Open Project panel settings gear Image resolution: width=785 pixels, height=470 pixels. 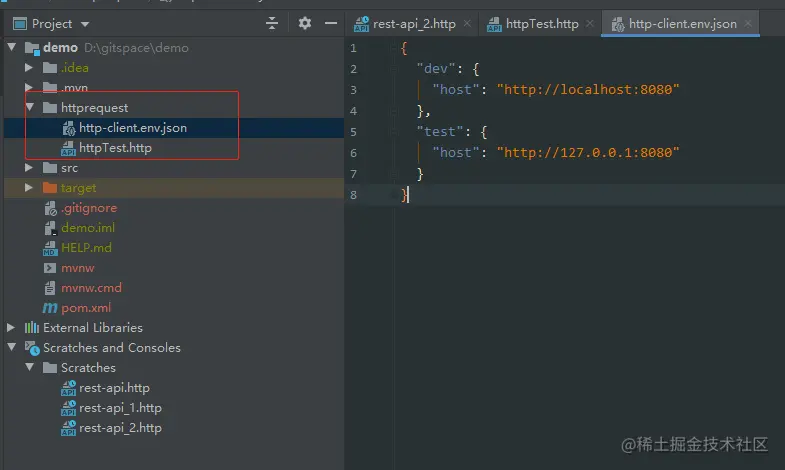(x=304, y=23)
